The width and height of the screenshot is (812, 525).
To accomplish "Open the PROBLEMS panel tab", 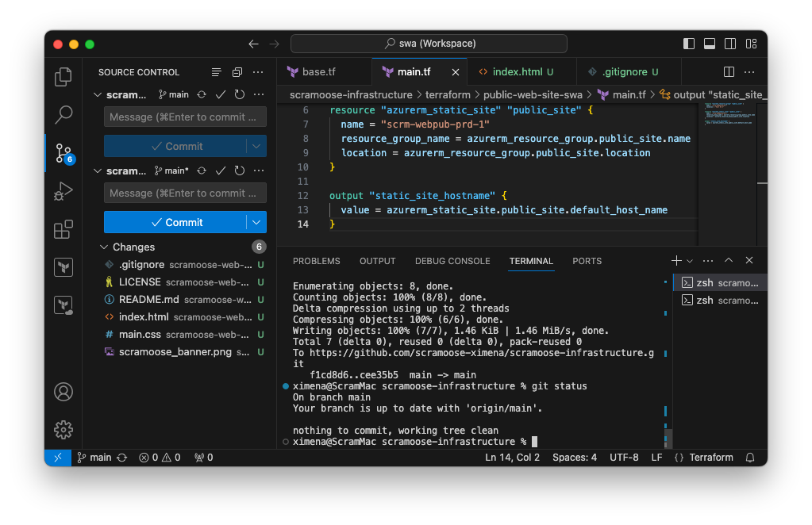I will (317, 261).
